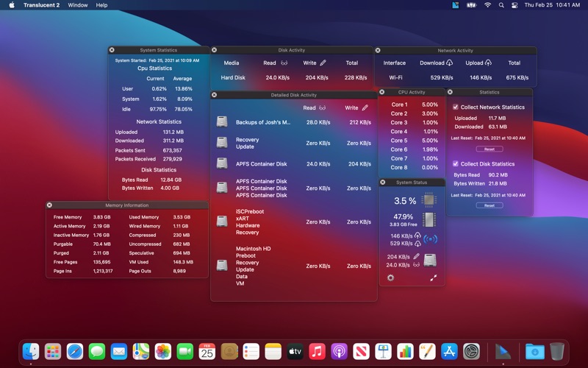
Task: Click the Core 8 row in CPU Activity
Action: click(x=415, y=168)
